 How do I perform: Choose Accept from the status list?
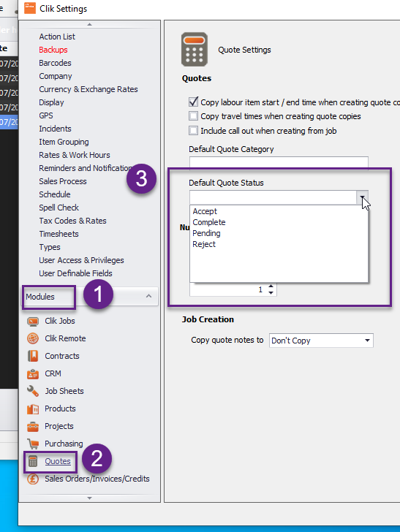pos(205,211)
